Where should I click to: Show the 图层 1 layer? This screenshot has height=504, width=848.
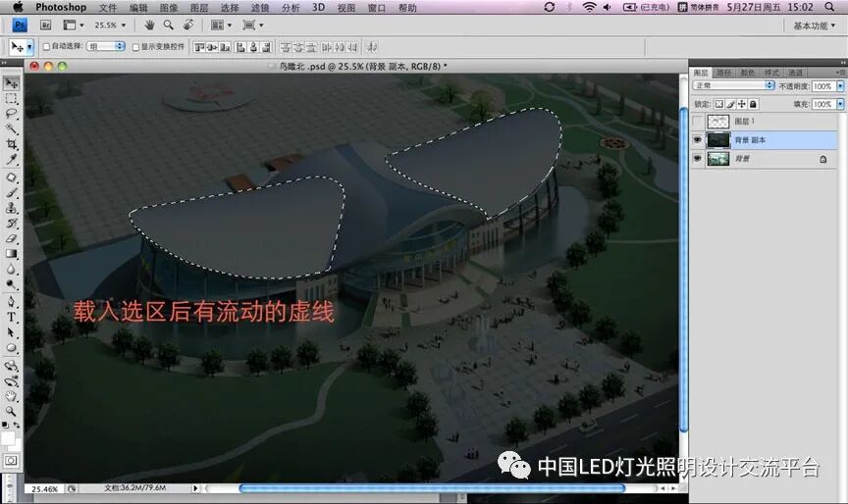698,121
